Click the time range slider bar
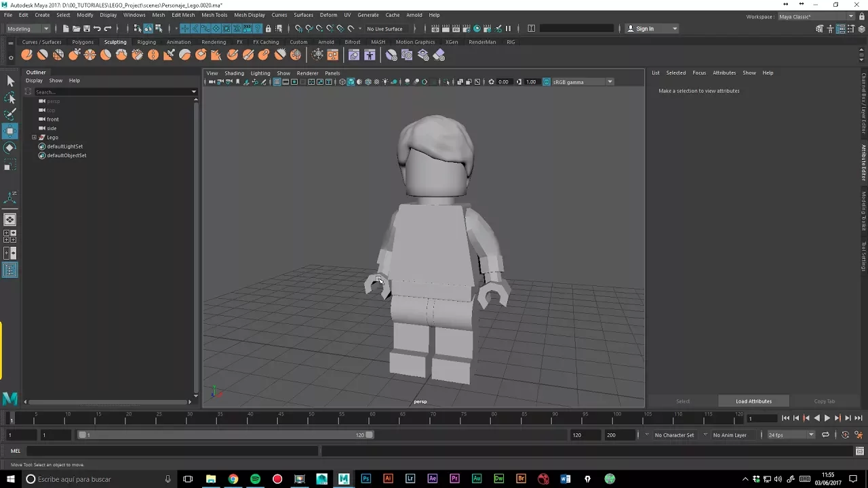The height and width of the screenshot is (488, 868). click(226, 435)
